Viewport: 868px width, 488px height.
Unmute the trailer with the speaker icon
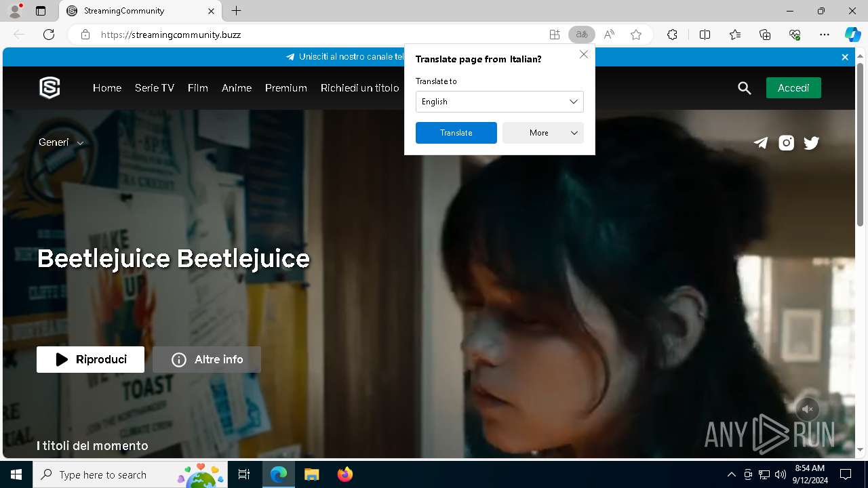click(808, 409)
